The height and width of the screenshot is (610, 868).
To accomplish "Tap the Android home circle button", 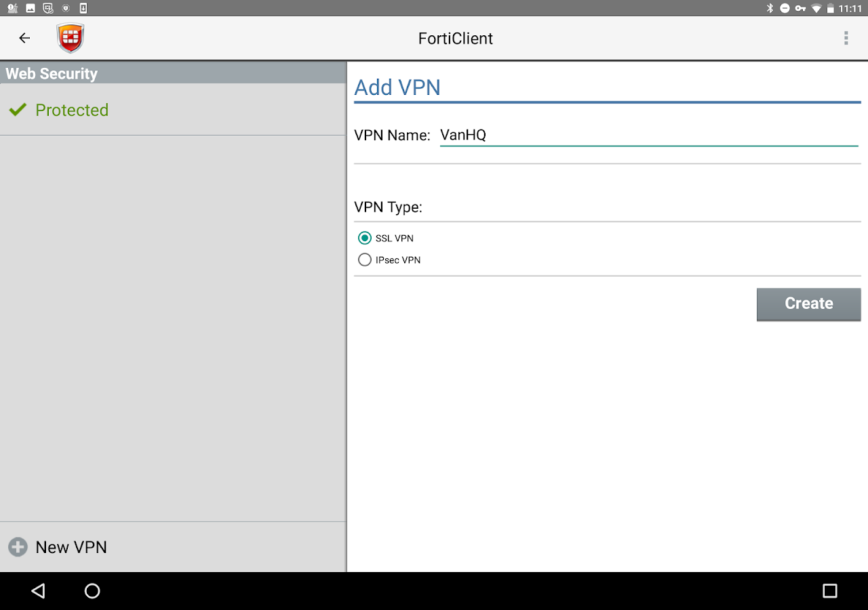I will [92, 591].
